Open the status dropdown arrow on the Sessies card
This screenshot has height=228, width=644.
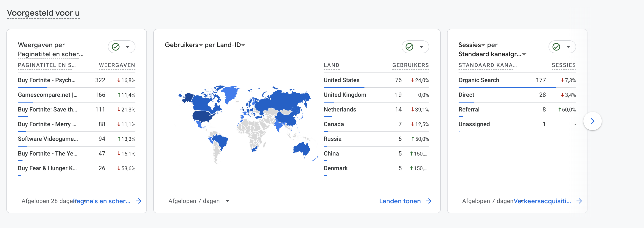[568, 47]
